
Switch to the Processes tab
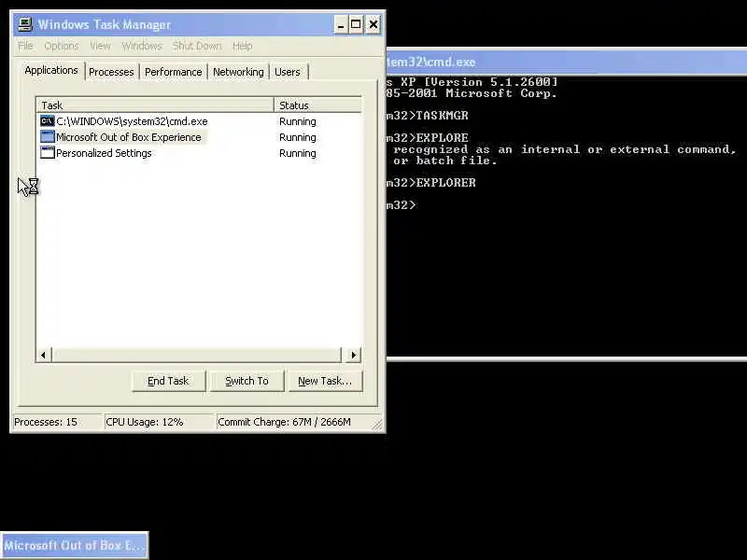pos(111,72)
